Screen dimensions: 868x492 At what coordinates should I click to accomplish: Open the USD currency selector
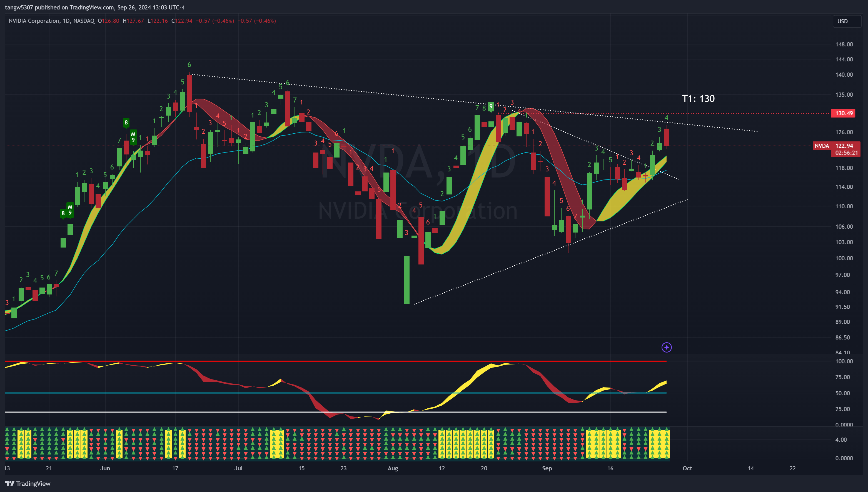coord(843,21)
